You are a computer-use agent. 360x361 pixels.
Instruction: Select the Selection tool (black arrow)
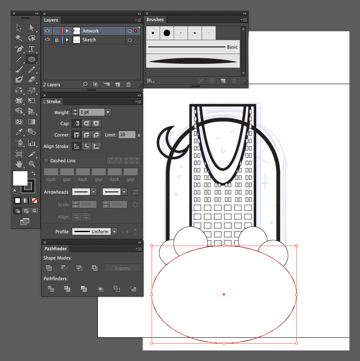coord(19,28)
